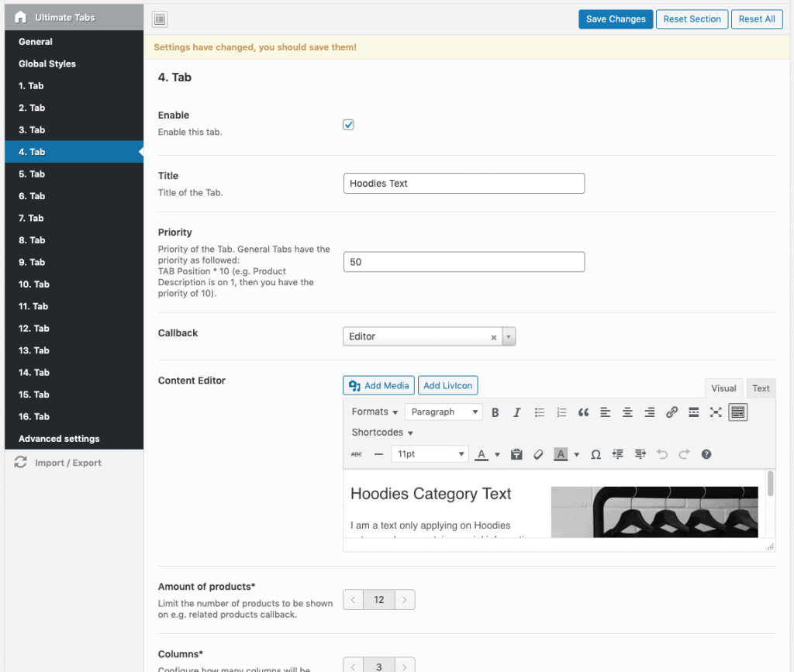Insert a horizontal line
This screenshot has height=672, width=794.
point(378,454)
